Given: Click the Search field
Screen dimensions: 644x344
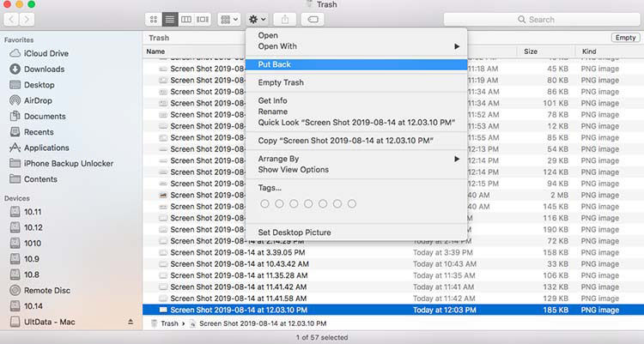Looking at the screenshot, I should coord(539,19).
